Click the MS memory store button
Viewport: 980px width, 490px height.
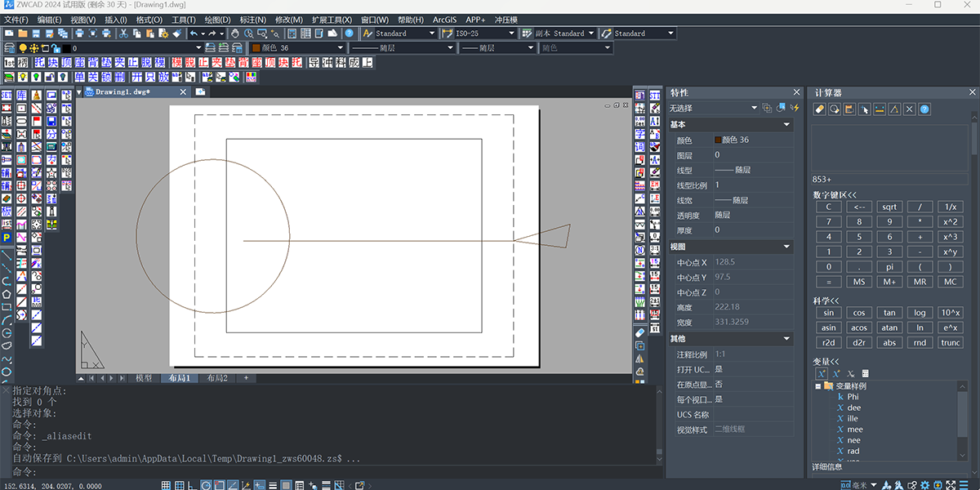click(x=859, y=281)
